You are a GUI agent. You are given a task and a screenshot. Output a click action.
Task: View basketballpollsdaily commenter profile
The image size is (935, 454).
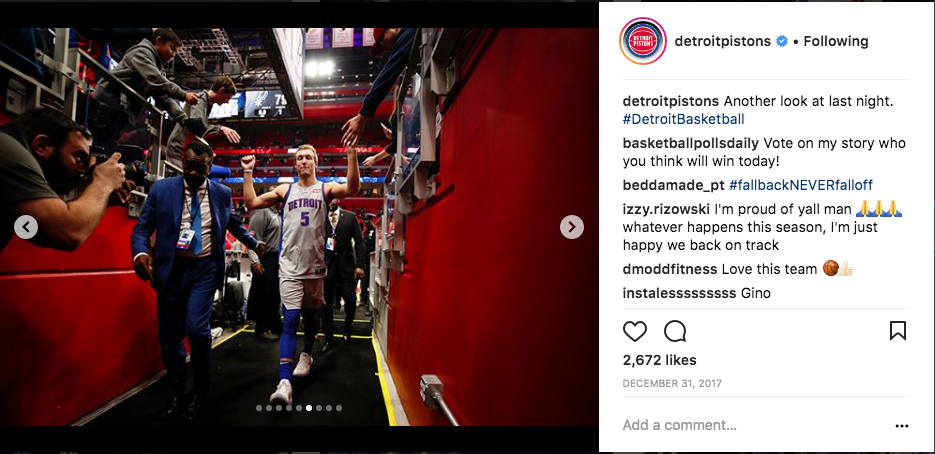tap(691, 144)
